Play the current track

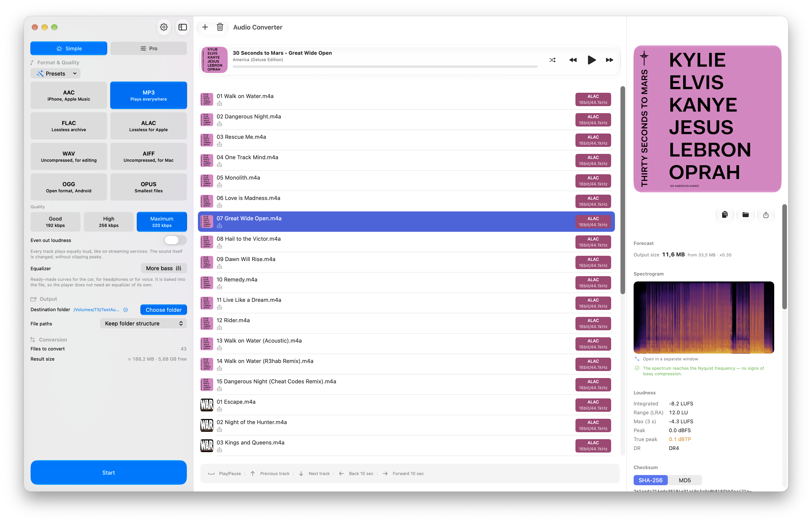(x=592, y=60)
